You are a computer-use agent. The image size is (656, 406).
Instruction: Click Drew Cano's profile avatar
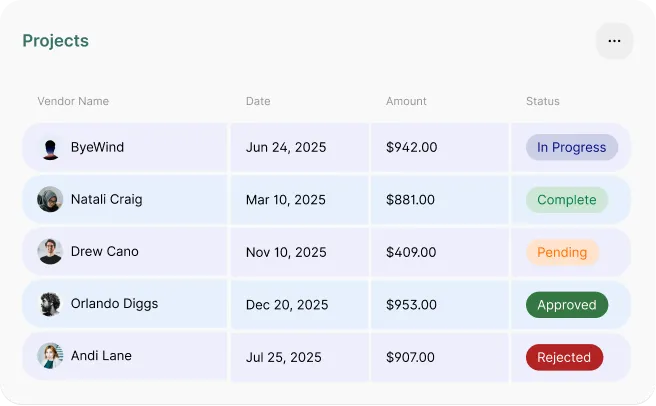[x=50, y=252]
